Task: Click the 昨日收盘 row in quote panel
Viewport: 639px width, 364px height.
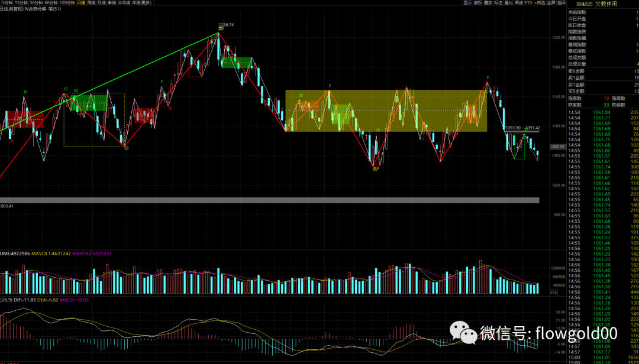Action: click(x=603, y=25)
